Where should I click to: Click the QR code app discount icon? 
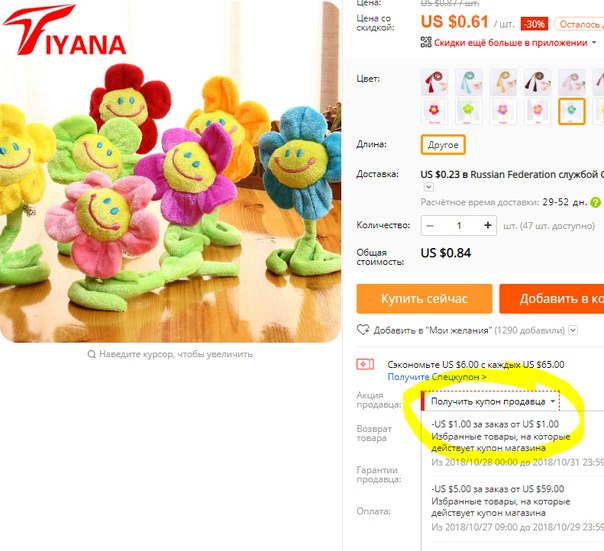point(426,42)
